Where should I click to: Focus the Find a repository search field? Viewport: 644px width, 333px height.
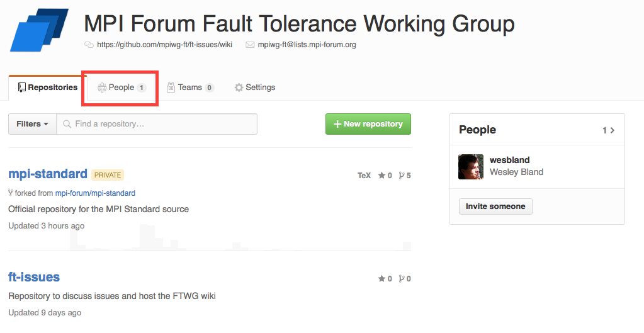coord(157,124)
